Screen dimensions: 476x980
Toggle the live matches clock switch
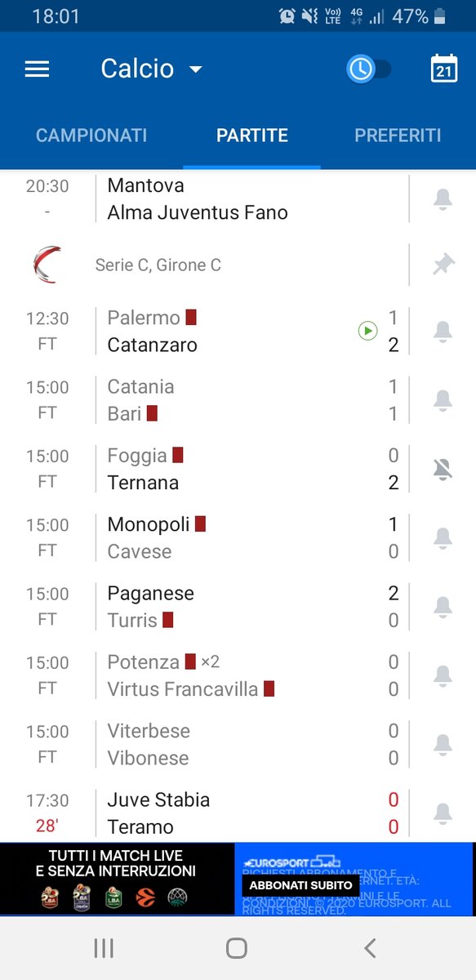(x=369, y=69)
